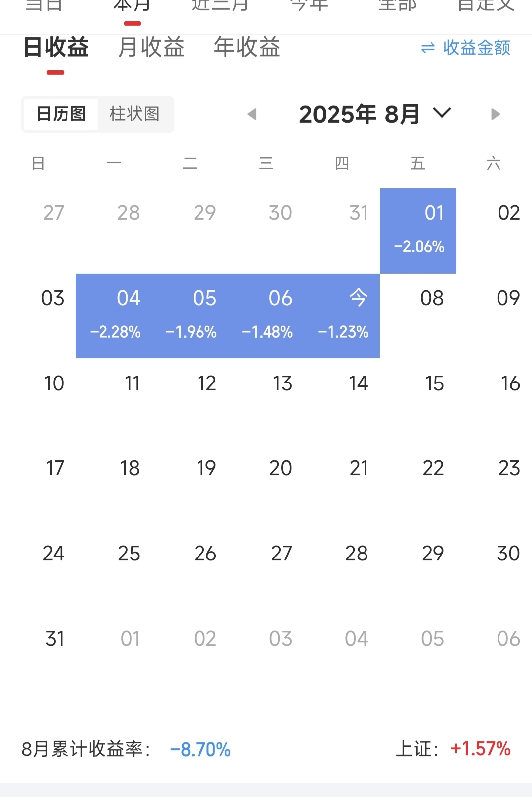Select the 近三月 time range

pyautogui.click(x=220, y=6)
